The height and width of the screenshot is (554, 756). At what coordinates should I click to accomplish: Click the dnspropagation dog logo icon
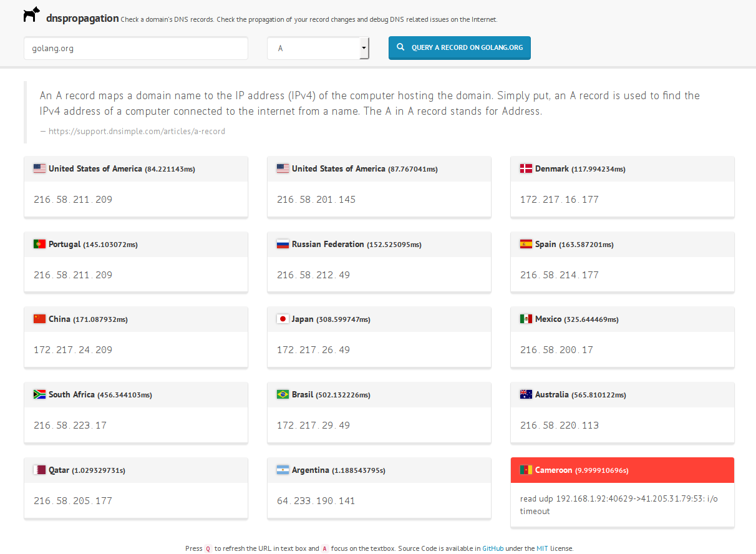coord(32,15)
